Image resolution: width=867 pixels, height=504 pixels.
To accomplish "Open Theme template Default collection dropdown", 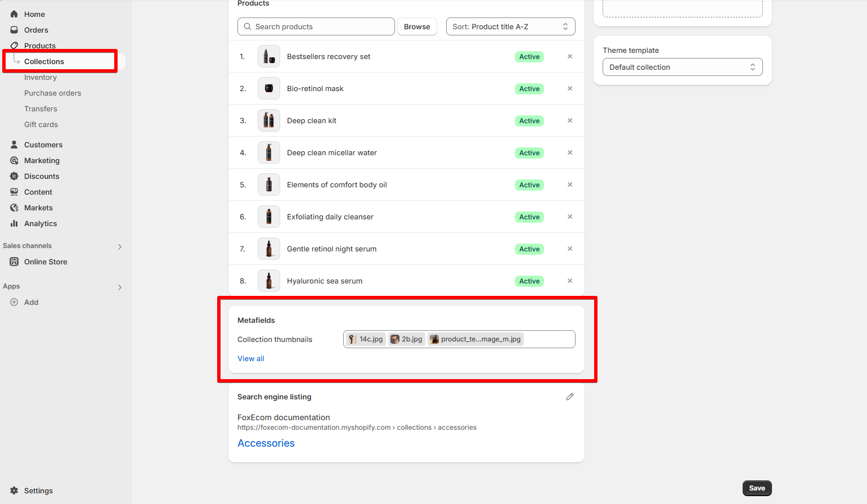I will (x=682, y=67).
